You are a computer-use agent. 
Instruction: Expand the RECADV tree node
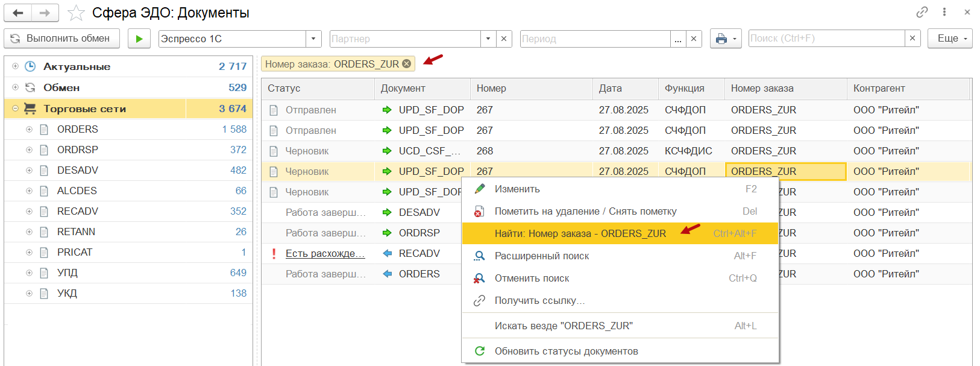(x=29, y=211)
